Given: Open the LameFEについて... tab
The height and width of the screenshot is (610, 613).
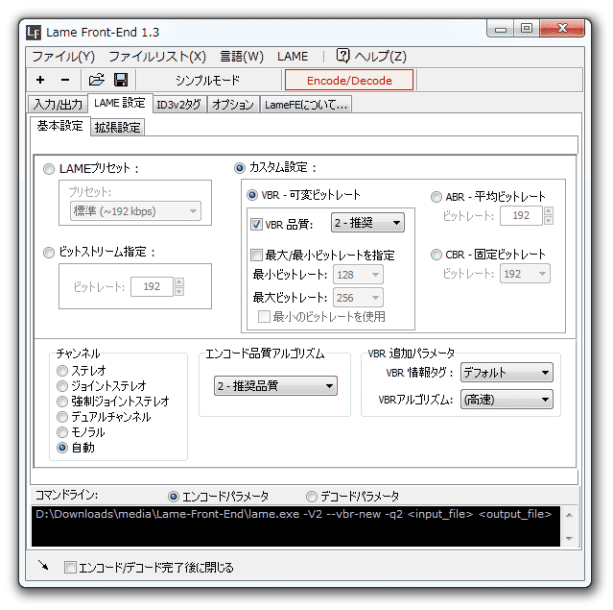Looking at the screenshot, I should pos(306,104).
